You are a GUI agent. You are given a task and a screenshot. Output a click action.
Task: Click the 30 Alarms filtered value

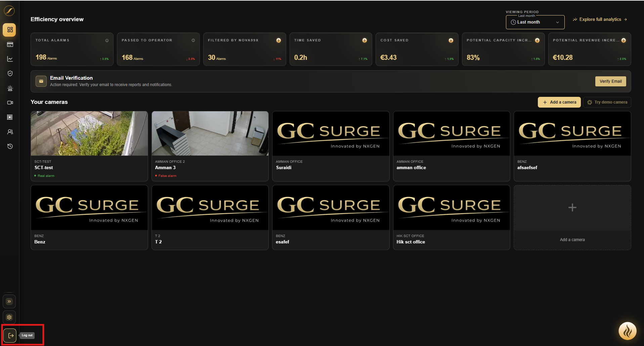[x=217, y=57]
